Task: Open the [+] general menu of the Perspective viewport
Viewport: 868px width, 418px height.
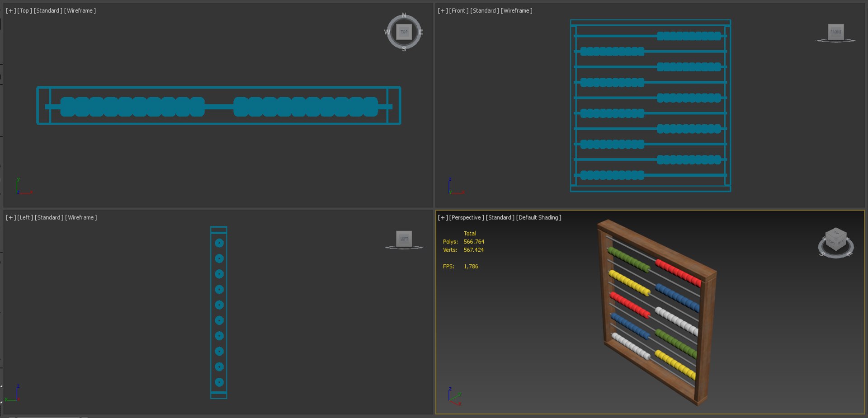Action: coord(443,217)
